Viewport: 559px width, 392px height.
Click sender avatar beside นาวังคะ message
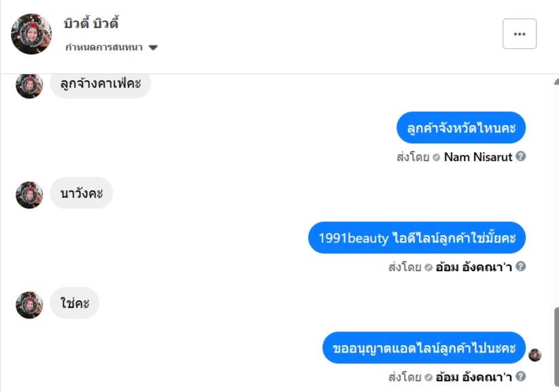[x=29, y=195]
